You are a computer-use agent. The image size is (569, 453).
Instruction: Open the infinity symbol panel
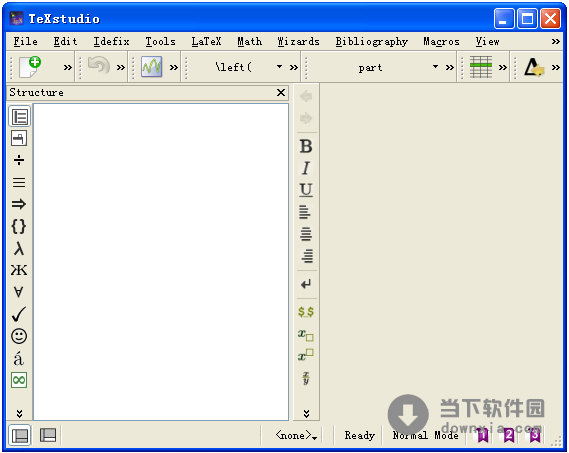19,380
